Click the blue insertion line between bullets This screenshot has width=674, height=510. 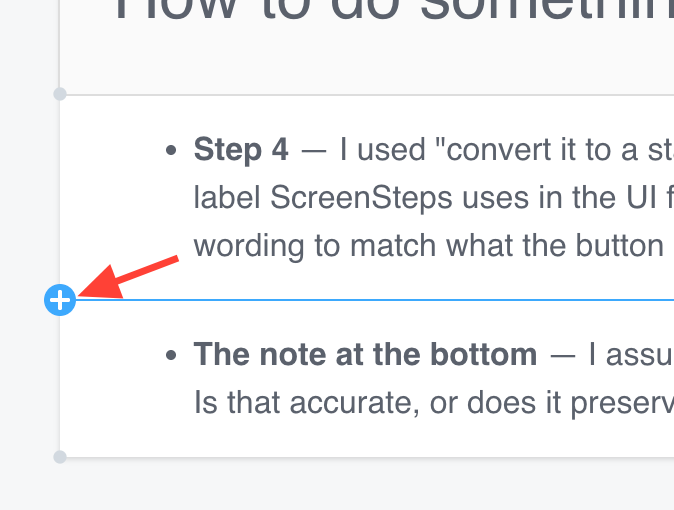click(380, 299)
